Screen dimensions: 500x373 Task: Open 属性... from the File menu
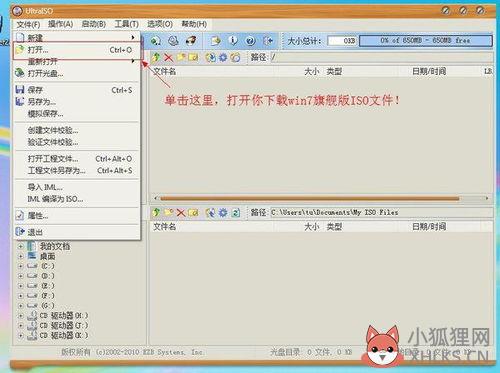pyautogui.click(x=77, y=216)
